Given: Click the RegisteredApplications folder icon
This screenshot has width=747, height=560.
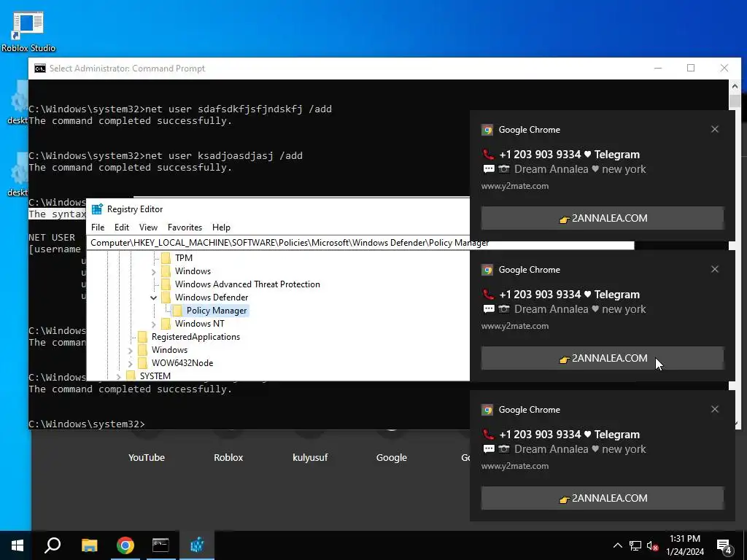Looking at the screenshot, I should click(x=142, y=337).
